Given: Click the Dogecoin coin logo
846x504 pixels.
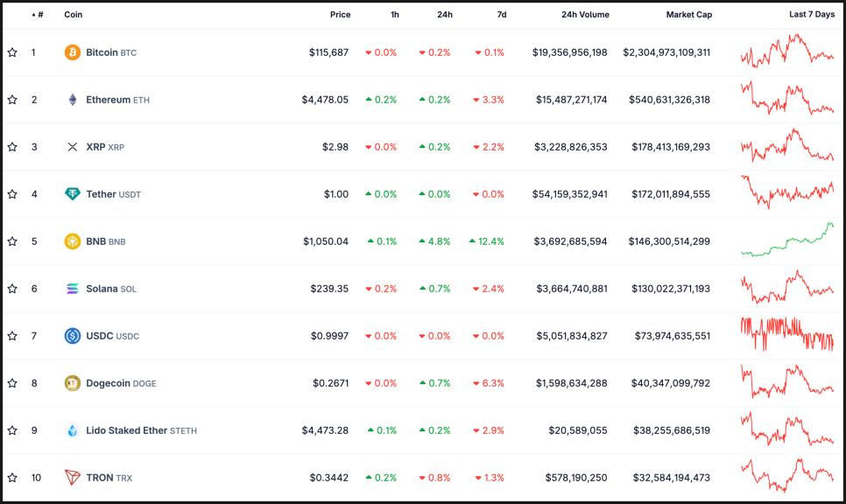Looking at the screenshot, I should pyautogui.click(x=73, y=383).
